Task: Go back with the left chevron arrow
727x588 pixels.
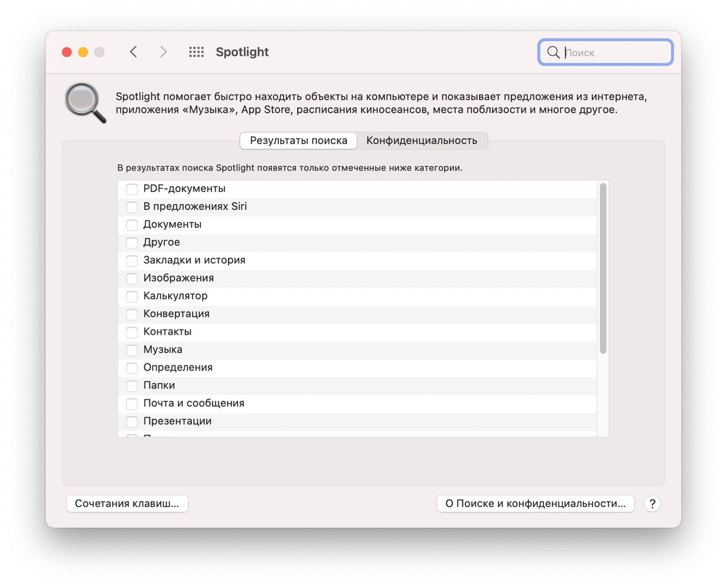Action: click(133, 52)
